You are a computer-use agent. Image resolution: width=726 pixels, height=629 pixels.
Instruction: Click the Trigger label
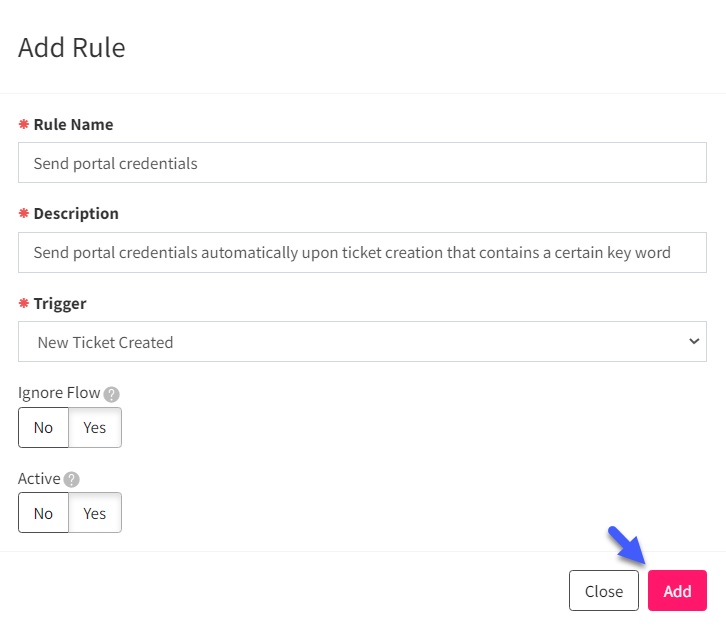coord(60,304)
